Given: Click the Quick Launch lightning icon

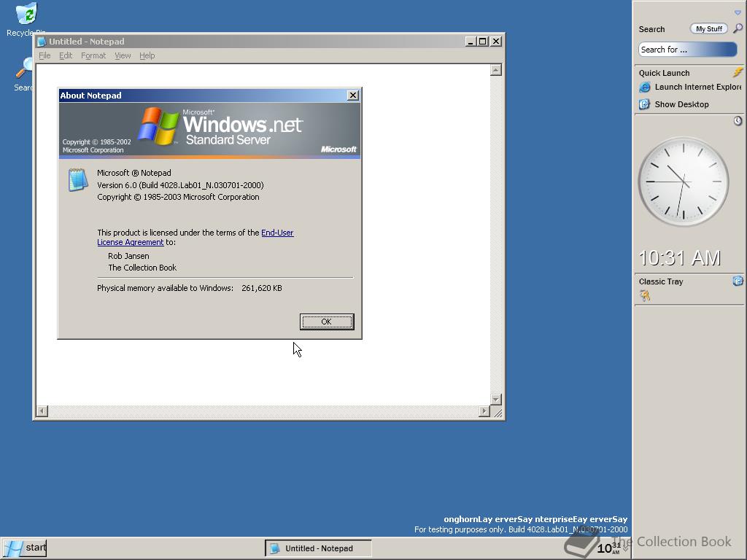Looking at the screenshot, I should tap(738, 72).
